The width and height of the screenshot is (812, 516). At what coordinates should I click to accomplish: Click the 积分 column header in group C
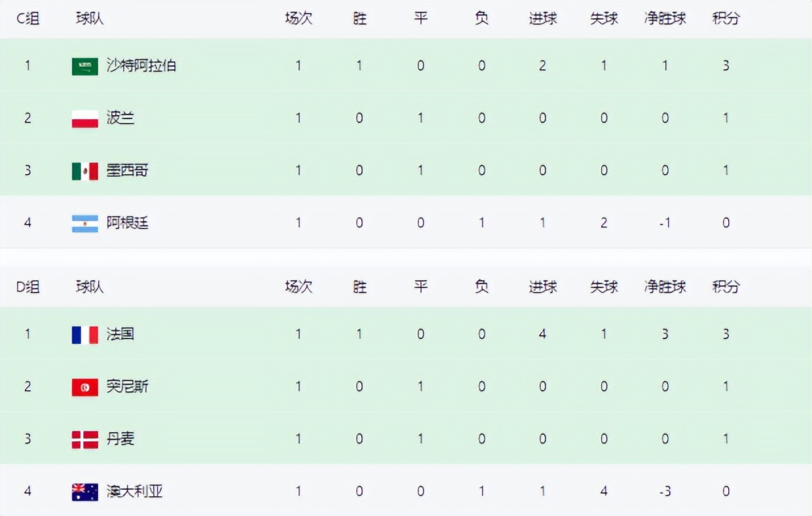[726, 18]
